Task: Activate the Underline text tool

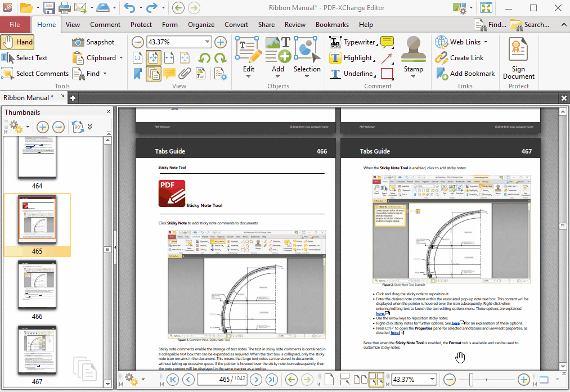Action: [x=353, y=73]
